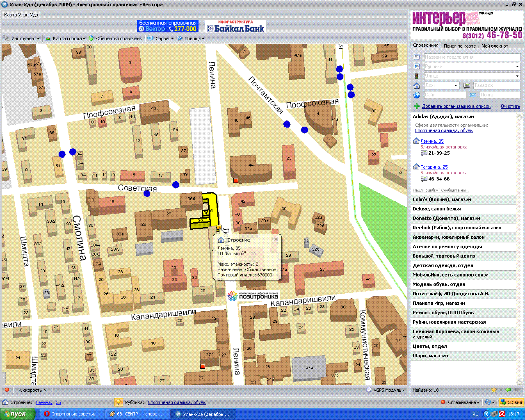Select Reebok (Рибок), спортивный магазин entry
This screenshot has width=525, height=420.
[x=463, y=228]
